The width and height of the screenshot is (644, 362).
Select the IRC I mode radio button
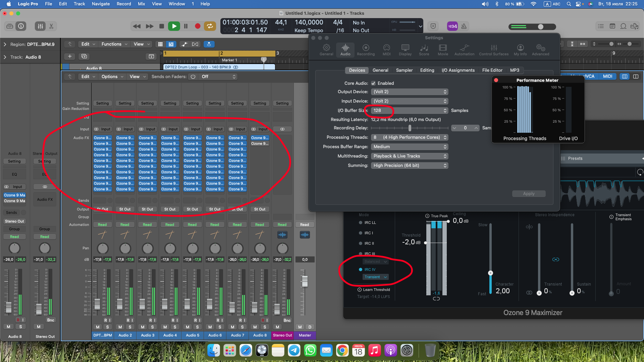361,233
